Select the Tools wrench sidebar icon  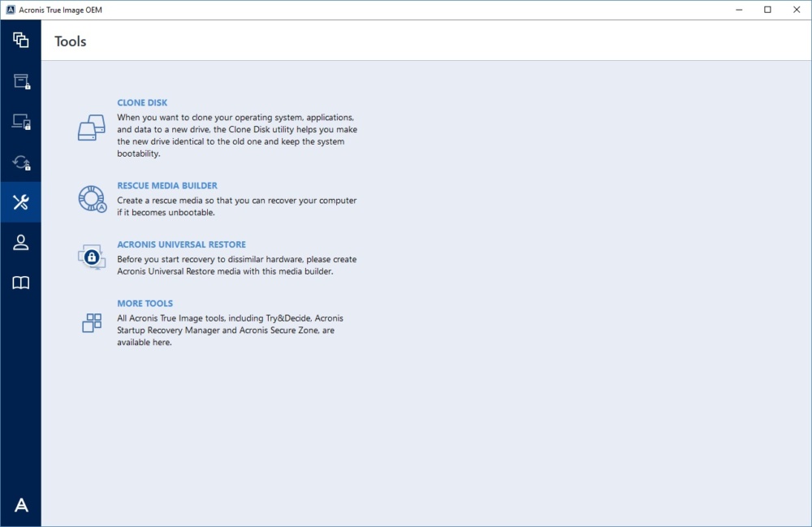click(x=21, y=202)
